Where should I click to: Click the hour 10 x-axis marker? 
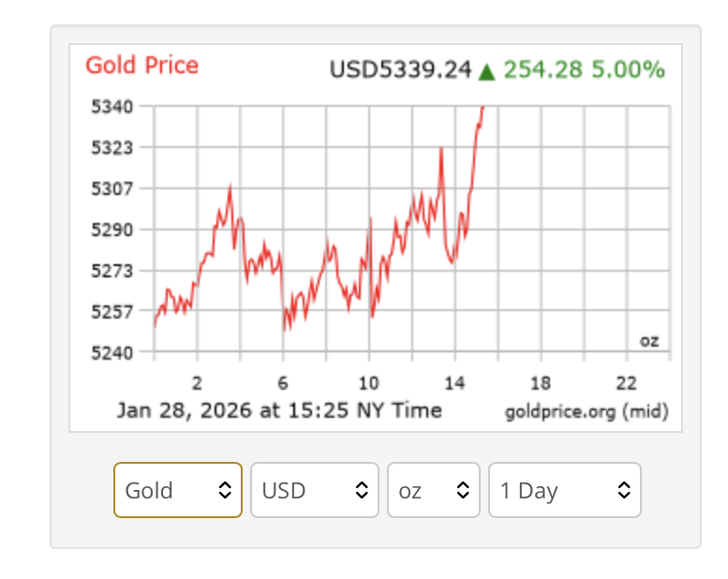(x=369, y=383)
